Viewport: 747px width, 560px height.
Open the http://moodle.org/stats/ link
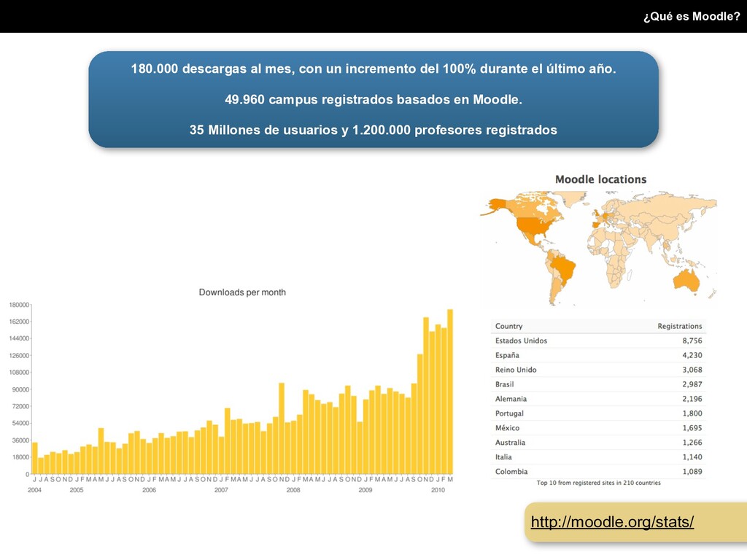pos(612,522)
